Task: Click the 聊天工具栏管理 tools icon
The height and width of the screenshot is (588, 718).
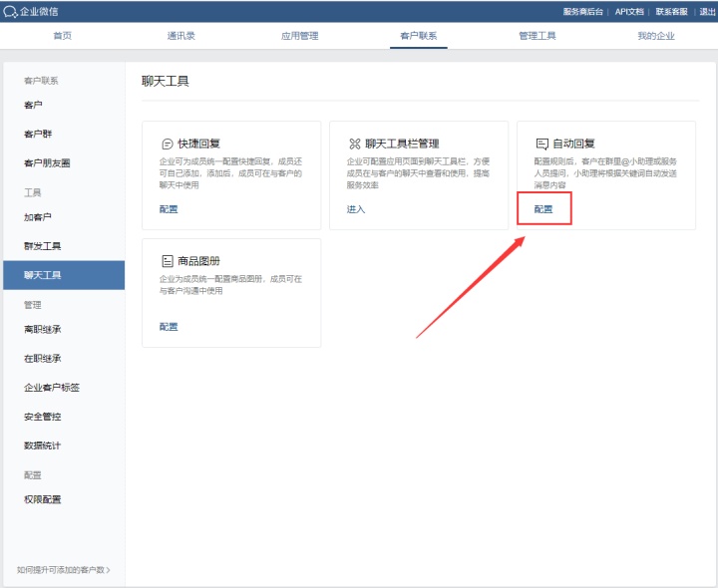Action: point(354,144)
